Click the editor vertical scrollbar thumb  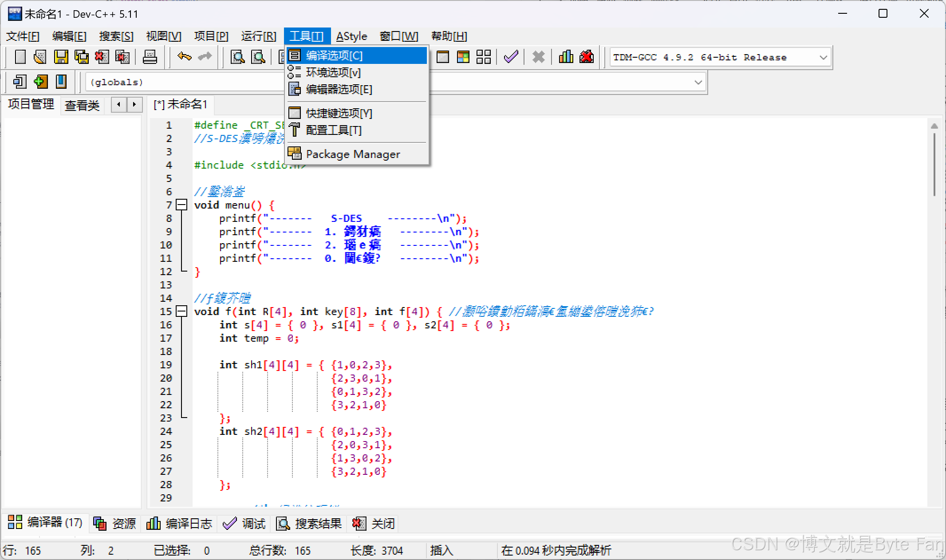pos(934,164)
